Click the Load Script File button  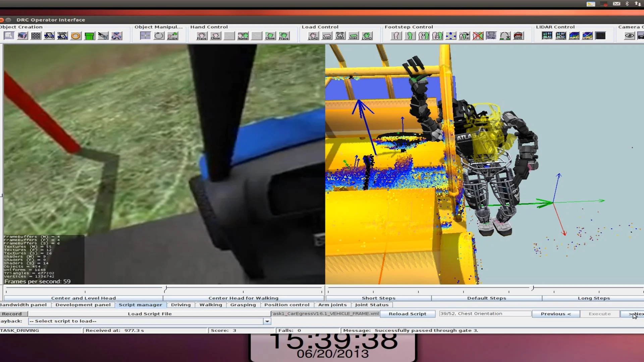coord(150,314)
